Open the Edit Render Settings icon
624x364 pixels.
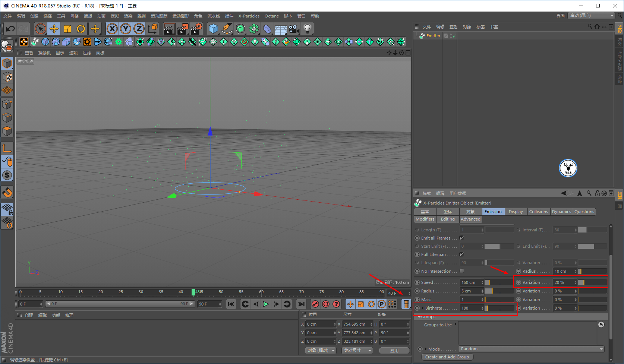(x=196, y=29)
